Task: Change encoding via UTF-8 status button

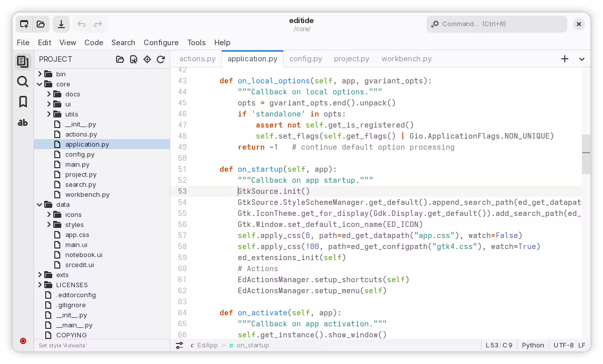Action: tap(563, 345)
